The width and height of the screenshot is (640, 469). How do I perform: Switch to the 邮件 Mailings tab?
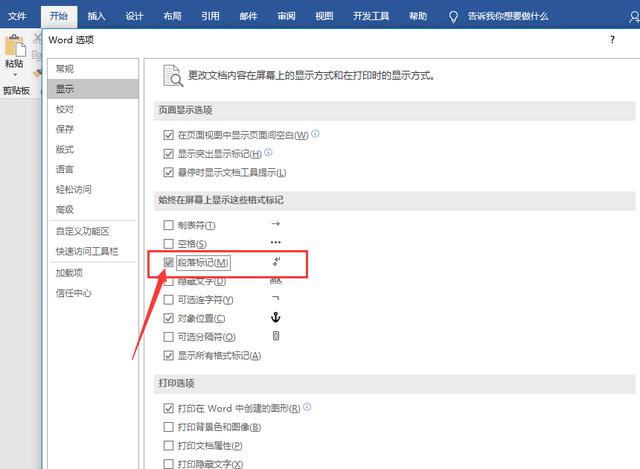(x=248, y=16)
